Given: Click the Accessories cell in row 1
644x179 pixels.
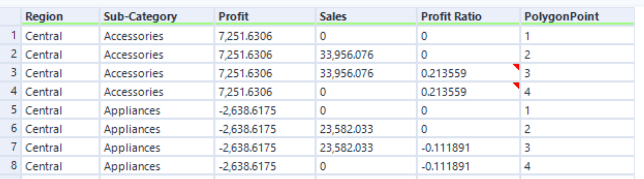Looking at the screenshot, I should 157,36.
